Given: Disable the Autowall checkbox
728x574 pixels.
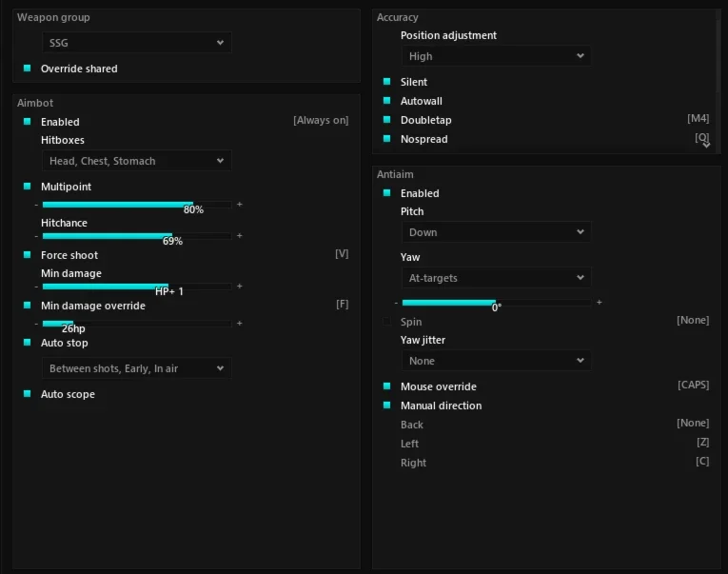Looking at the screenshot, I should [x=386, y=101].
